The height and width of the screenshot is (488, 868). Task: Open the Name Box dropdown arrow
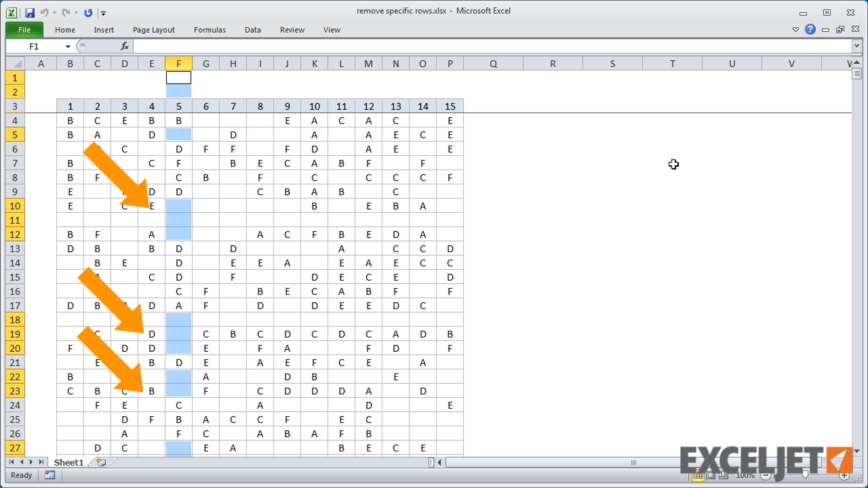click(x=66, y=46)
